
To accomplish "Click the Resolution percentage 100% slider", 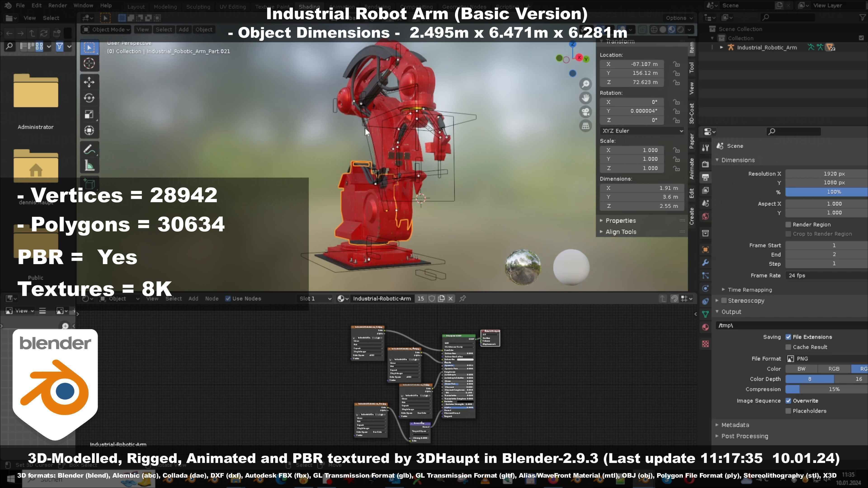I will click(x=826, y=192).
